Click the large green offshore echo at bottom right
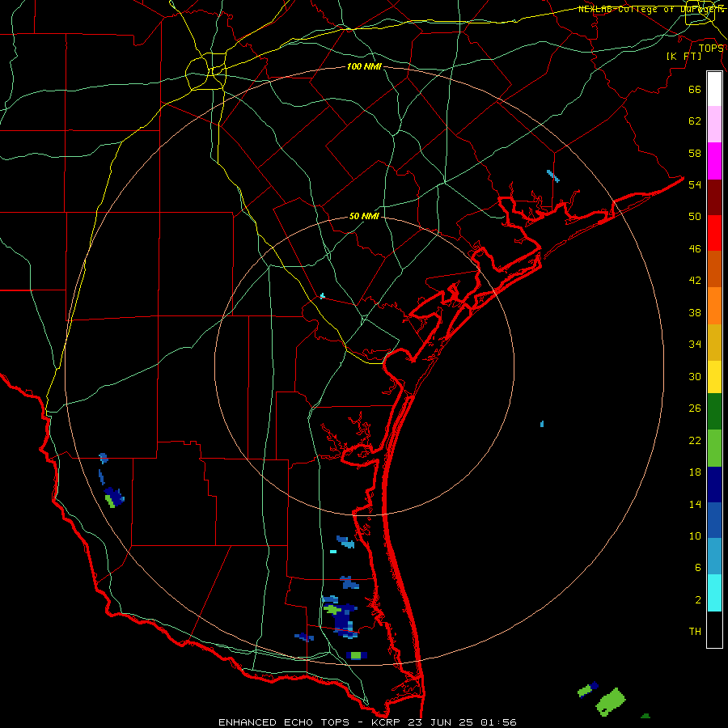The height and width of the screenshot is (728, 728). tap(611, 701)
